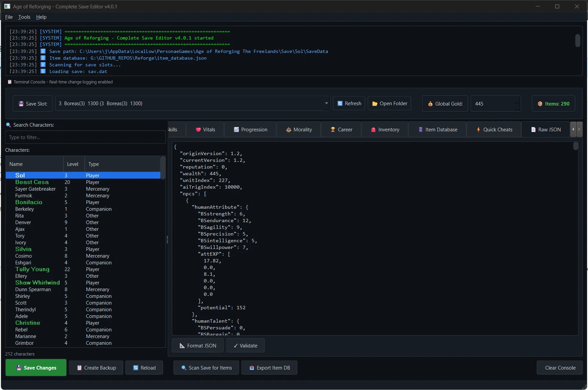This screenshot has height=390, width=588.
Task: Select the Marianne character row
Action: (x=83, y=336)
